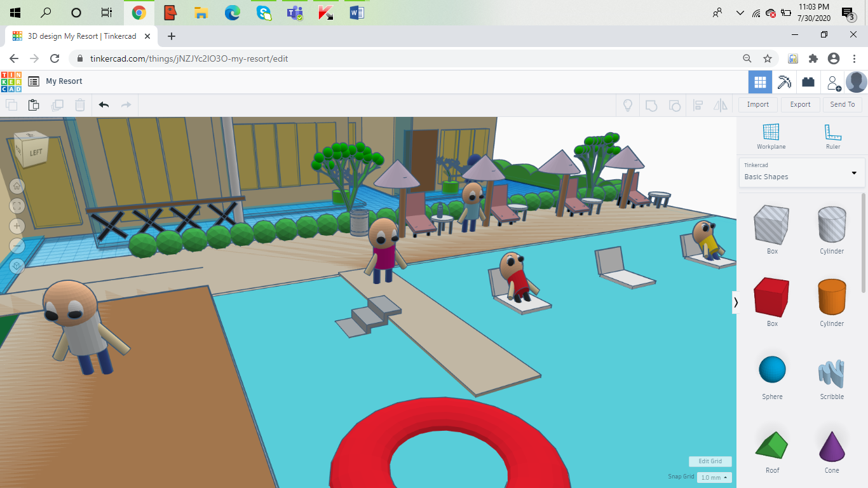Viewport: 868px width, 488px height.
Task: Open the Blocks pickaxe mode
Action: [x=784, y=82]
